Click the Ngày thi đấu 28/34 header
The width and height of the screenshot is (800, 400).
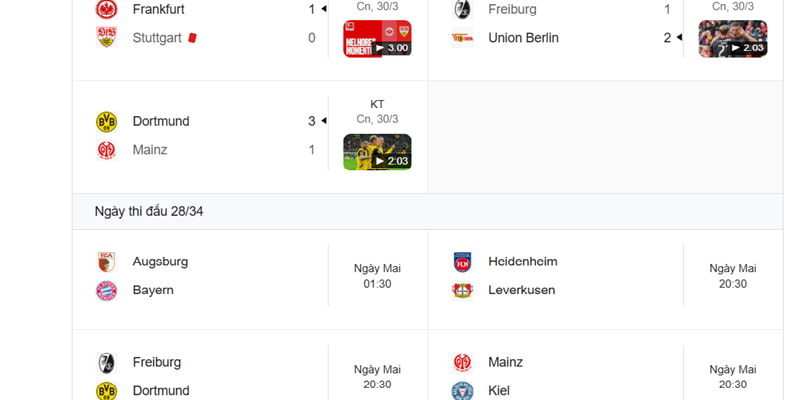click(x=150, y=211)
